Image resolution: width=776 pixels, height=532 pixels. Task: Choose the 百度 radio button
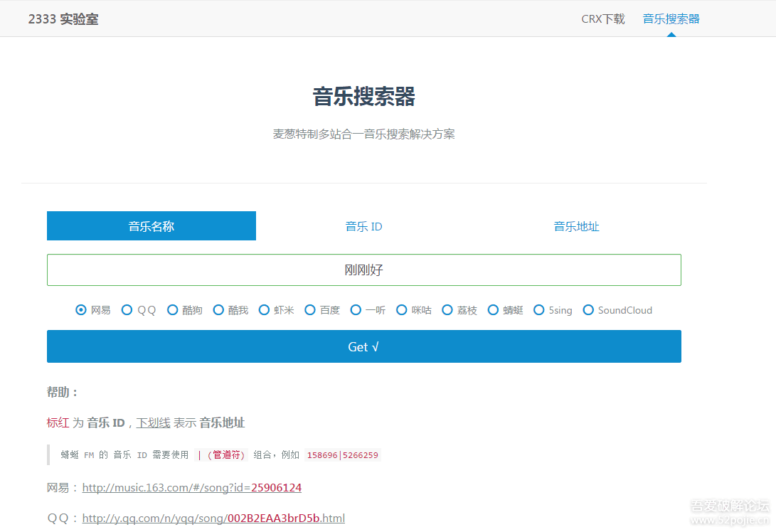coord(310,310)
